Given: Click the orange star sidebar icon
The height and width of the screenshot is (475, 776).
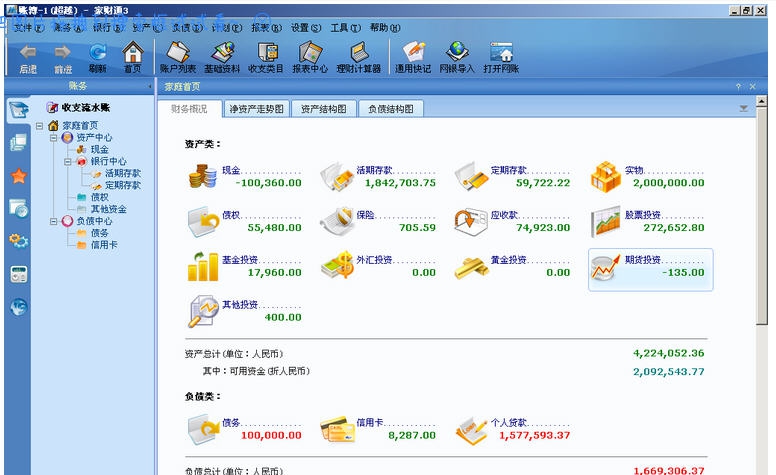Looking at the screenshot, I should pos(19,176).
